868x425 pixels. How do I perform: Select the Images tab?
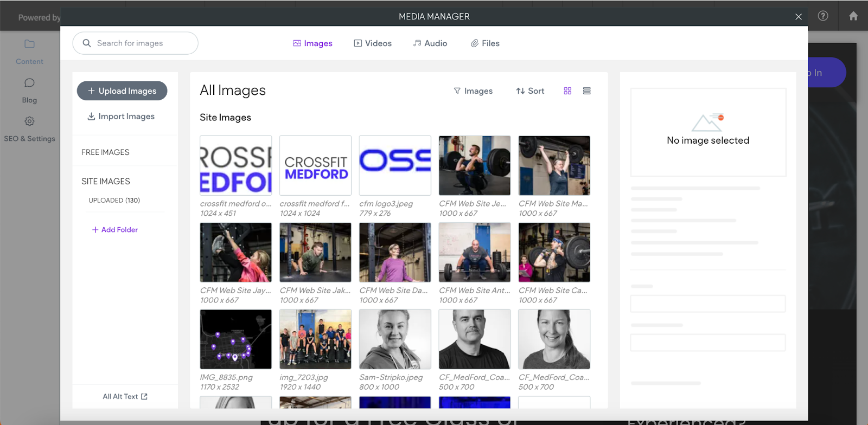click(x=312, y=43)
